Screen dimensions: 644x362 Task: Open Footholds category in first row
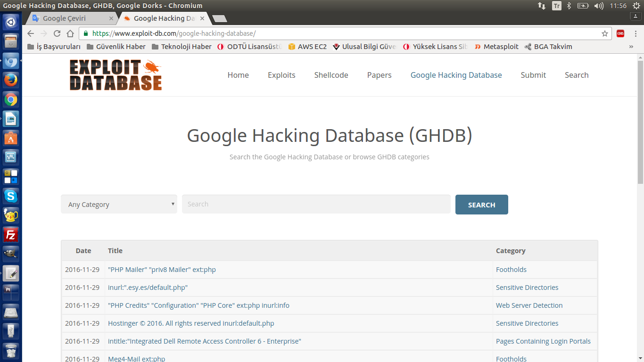tap(511, 270)
